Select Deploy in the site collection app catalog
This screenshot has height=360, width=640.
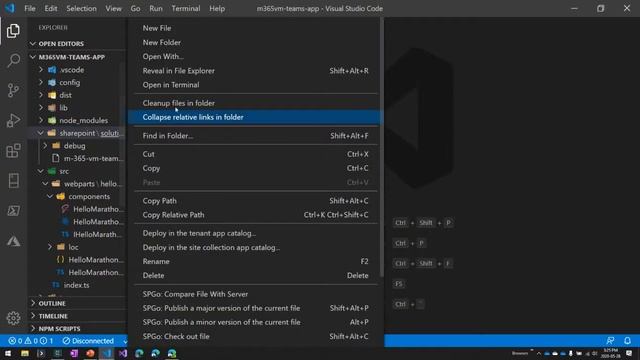(x=256, y=247)
